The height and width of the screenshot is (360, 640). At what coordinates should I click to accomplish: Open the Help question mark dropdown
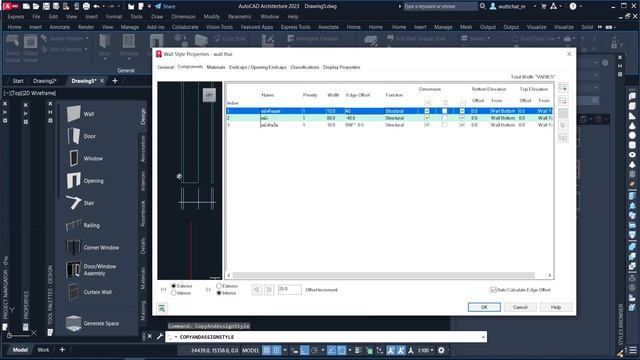(x=581, y=6)
